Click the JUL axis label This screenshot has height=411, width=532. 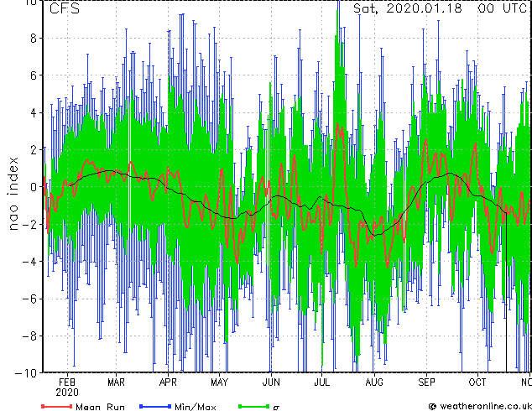point(321,382)
